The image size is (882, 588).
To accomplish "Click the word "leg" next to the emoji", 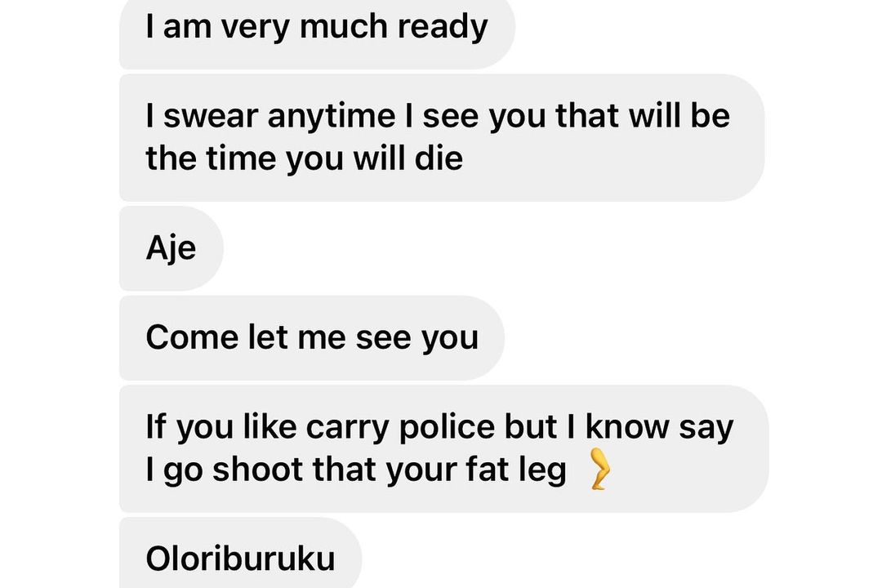I will coord(542,470).
